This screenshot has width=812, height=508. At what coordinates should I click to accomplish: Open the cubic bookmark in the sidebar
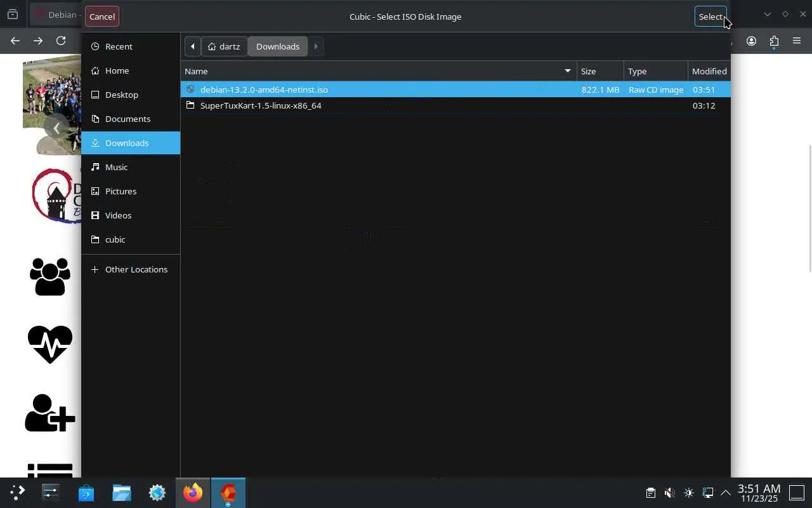131,239
